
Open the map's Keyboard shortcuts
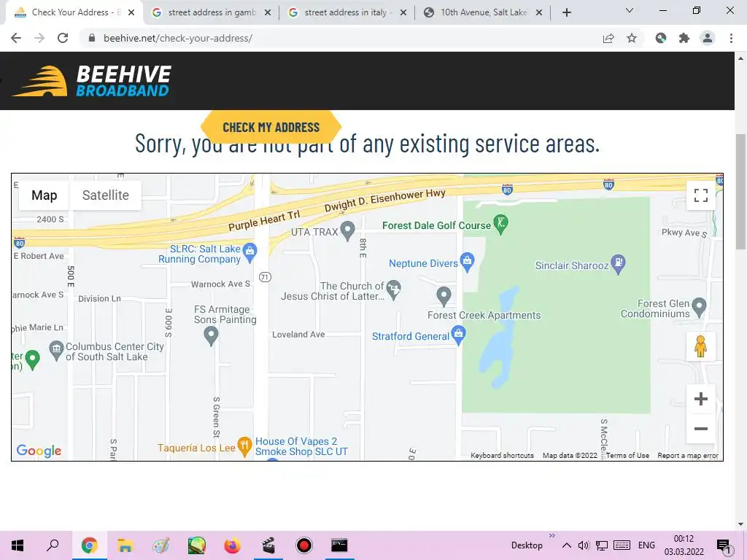[502, 455]
